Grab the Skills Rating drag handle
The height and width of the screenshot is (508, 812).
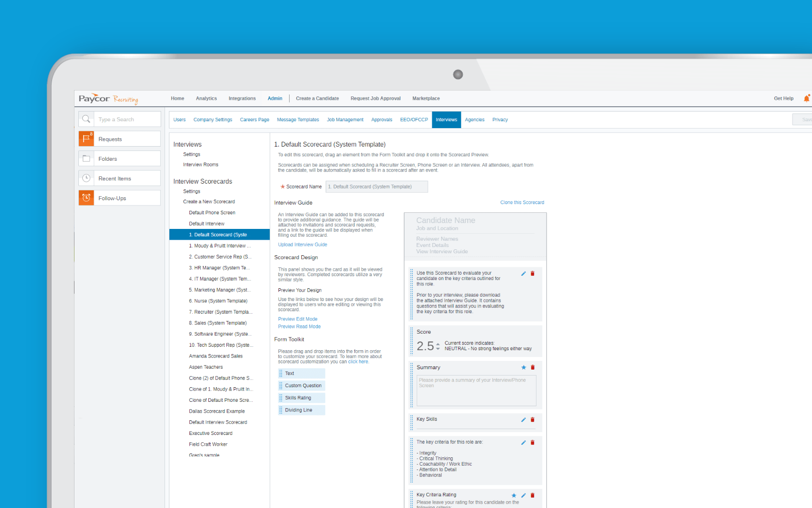pyautogui.click(x=281, y=398)
